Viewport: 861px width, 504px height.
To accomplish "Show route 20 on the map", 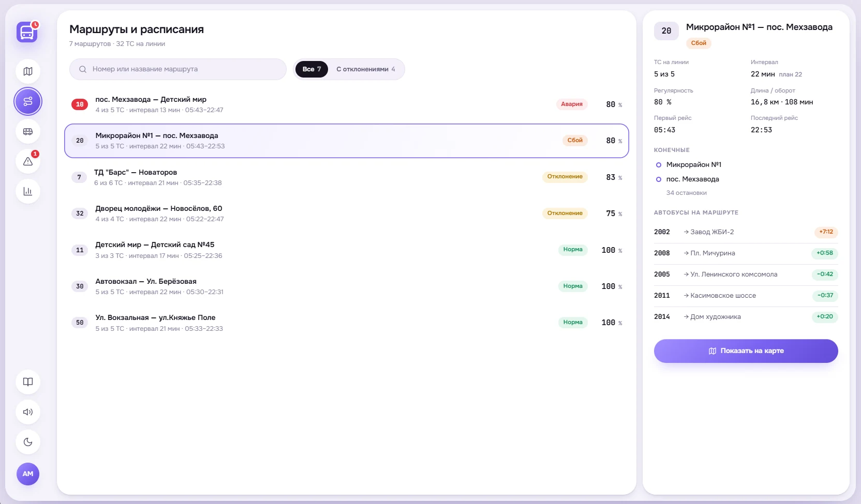I will [x=746, y=351].
